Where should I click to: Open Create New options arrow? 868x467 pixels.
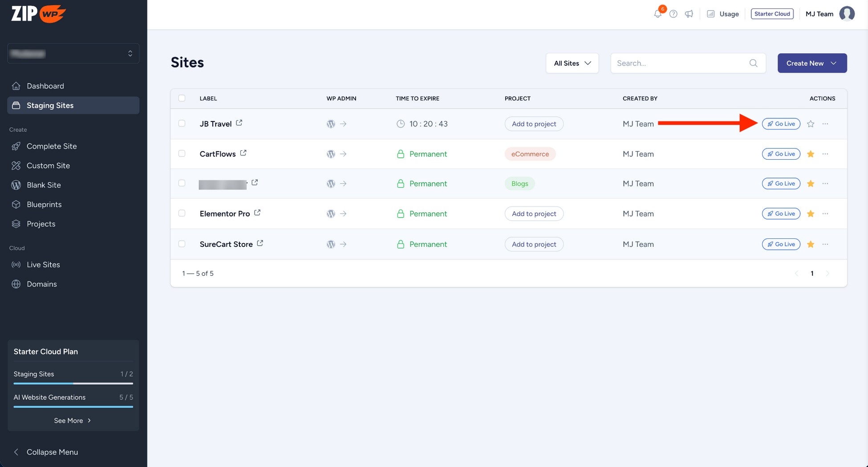[833, 63]
